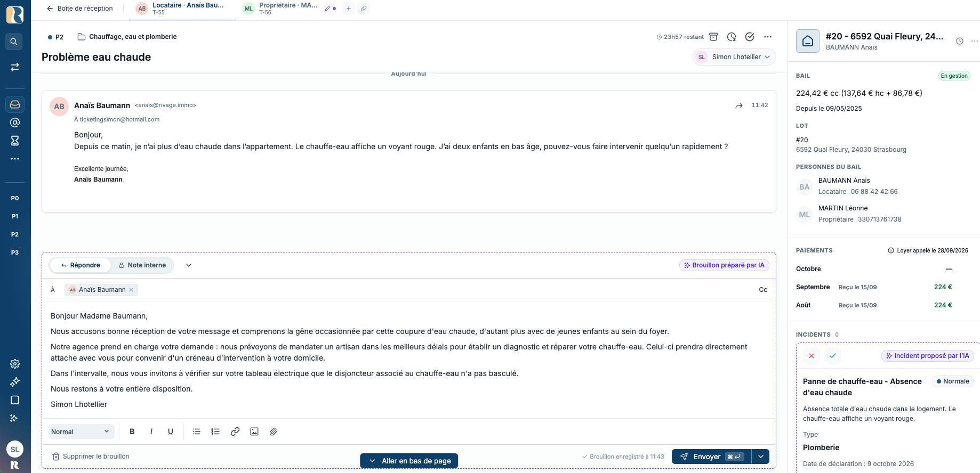
Task: Click the snooze clock icon in ticket header
Action: click(x=732, y=37)
